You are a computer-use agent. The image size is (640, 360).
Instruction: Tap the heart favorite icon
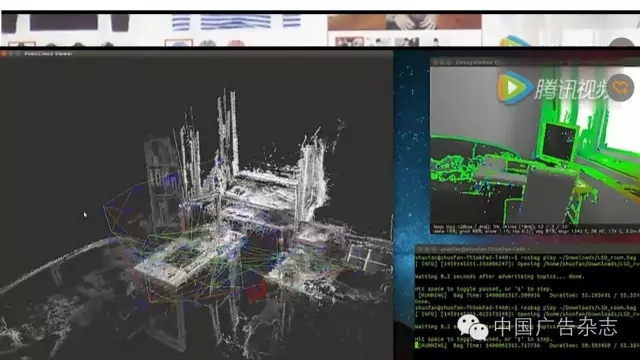point(620,87)
